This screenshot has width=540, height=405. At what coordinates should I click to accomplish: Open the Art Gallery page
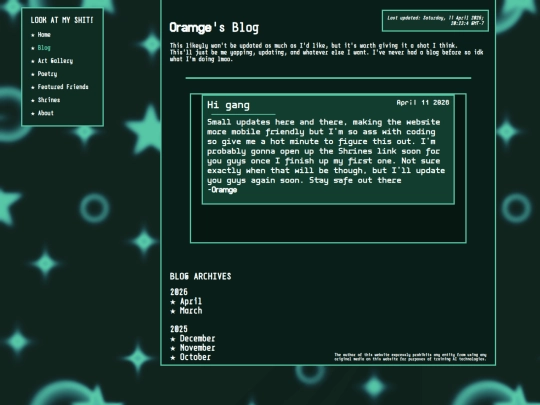[55, 61]
